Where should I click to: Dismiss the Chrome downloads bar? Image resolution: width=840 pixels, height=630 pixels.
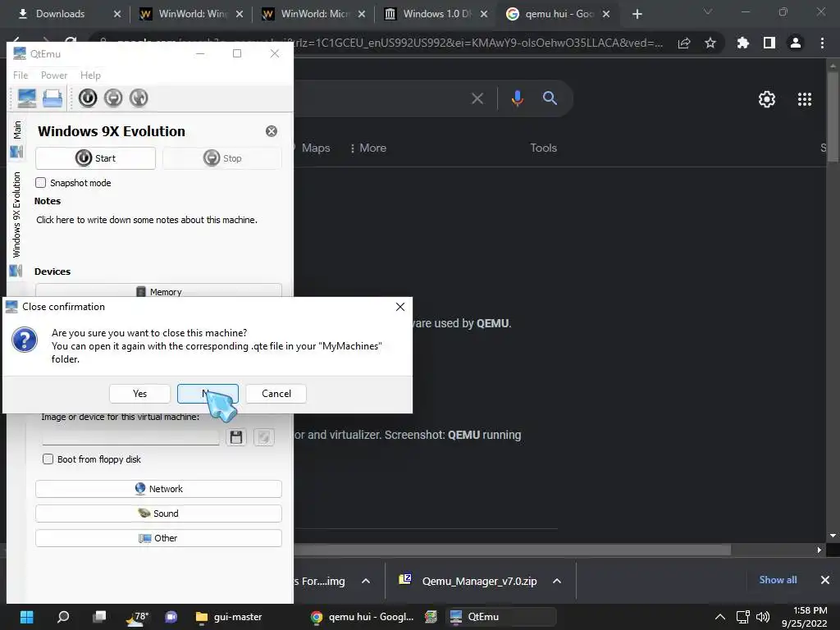pos(825,580)
